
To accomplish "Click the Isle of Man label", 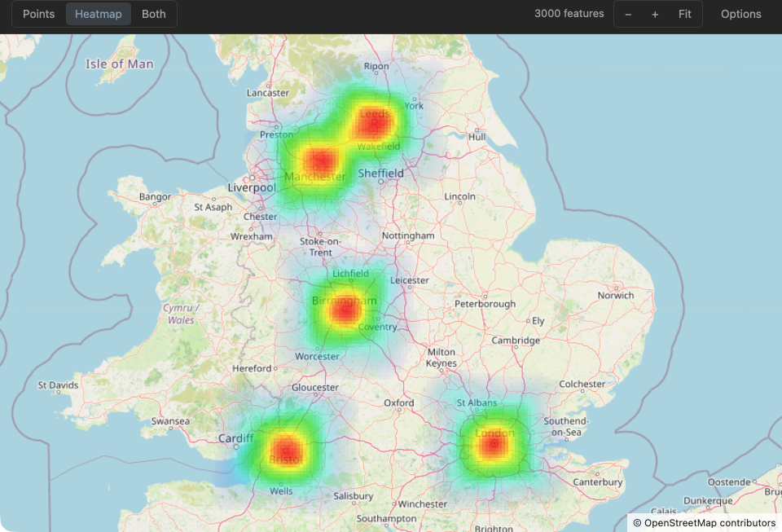I will [x=119, y=64].
